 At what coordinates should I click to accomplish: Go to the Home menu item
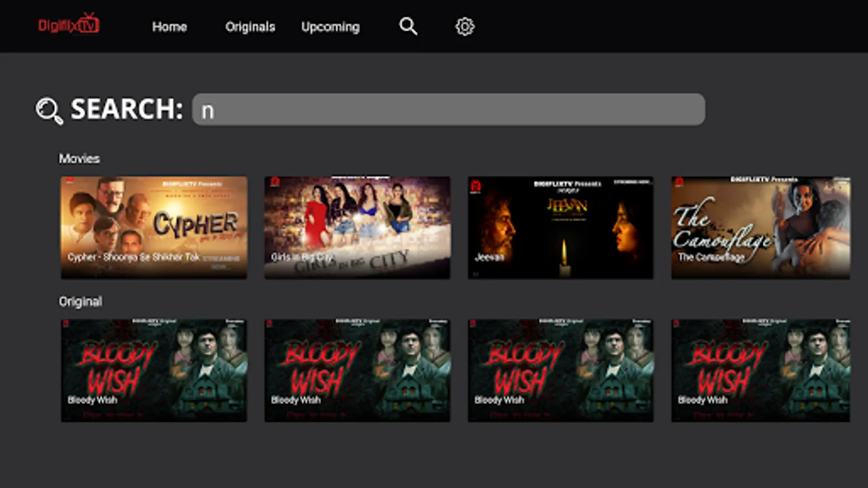[x=169, y=27]
